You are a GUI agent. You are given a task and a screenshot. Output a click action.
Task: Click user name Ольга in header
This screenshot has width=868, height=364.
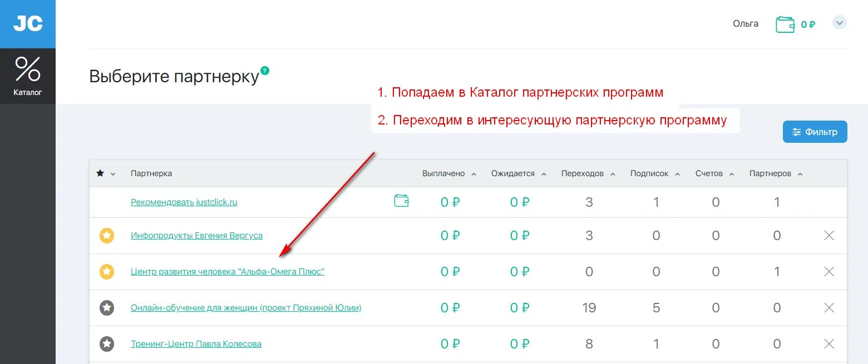pyautogui.click(x=746, y=23)
